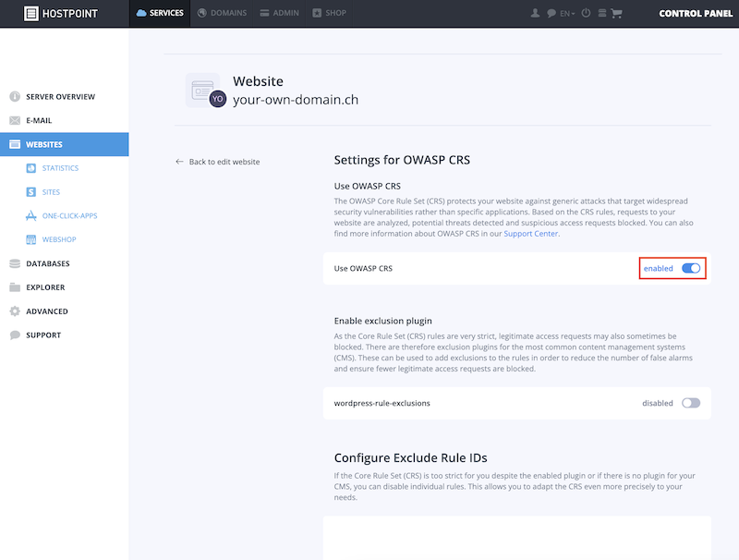739x560 pixels.
Task: Click the Enable exclusion plugin heading
Action: 382,321
